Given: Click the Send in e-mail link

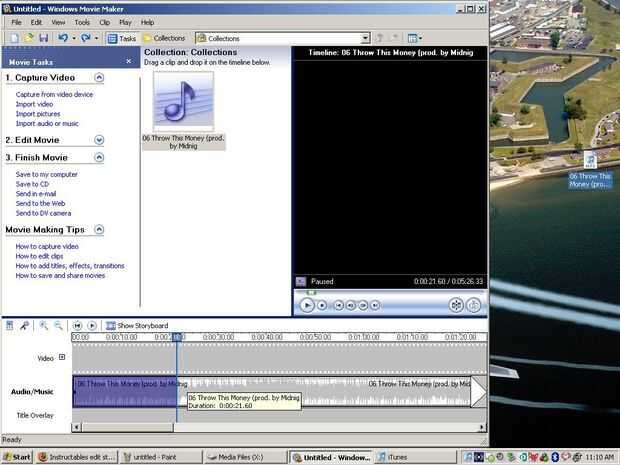Looking at the screenshot, I should 36,194.
